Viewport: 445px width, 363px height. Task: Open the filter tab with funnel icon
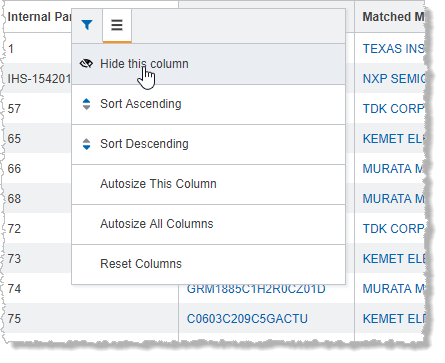[x=87, y=25]
